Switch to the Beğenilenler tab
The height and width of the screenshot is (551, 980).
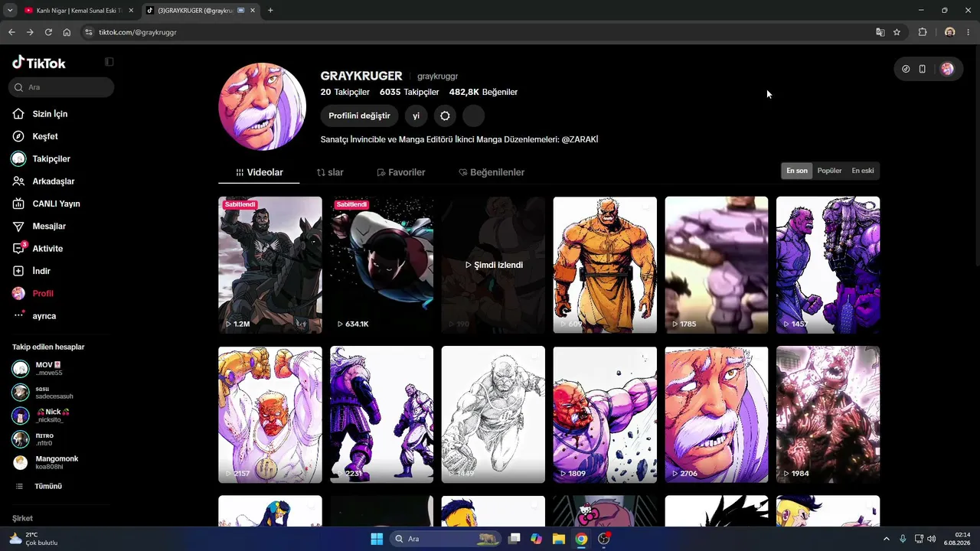[x=492, y=172]
